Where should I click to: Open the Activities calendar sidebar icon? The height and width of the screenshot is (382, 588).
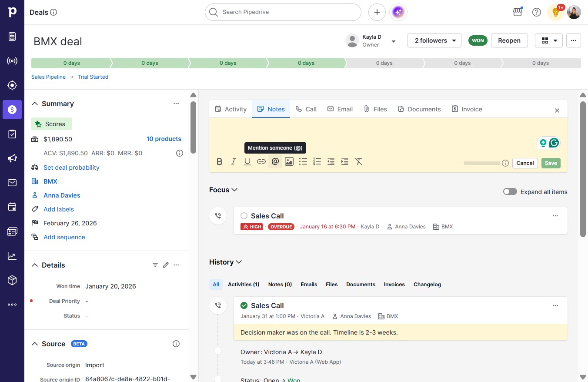tap(12, 207)
